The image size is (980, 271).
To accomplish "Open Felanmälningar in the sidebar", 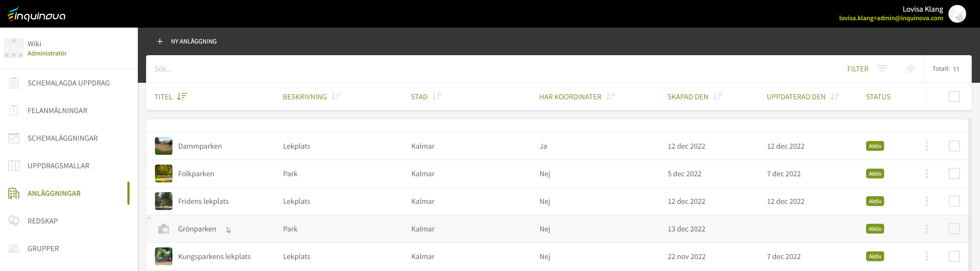I will [58, 111].
